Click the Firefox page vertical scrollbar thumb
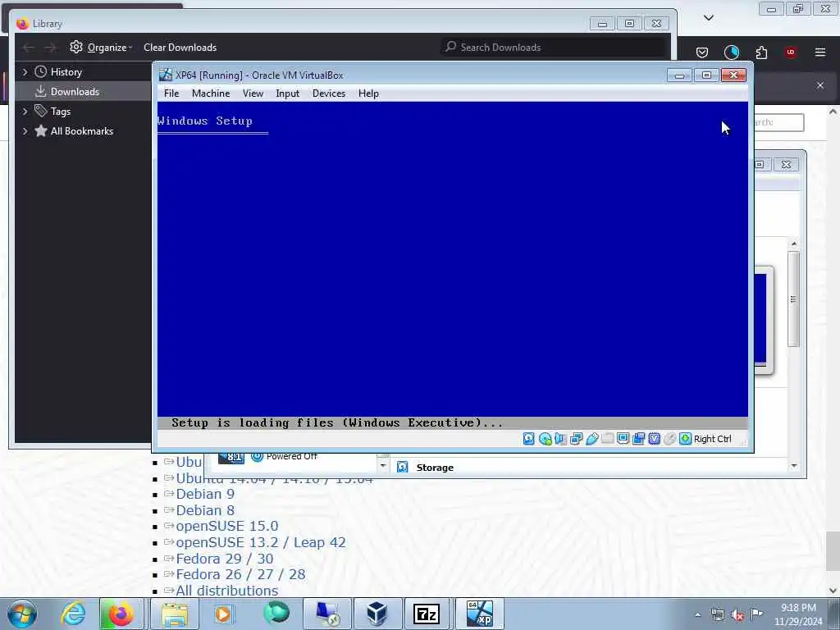 [832, 552]
